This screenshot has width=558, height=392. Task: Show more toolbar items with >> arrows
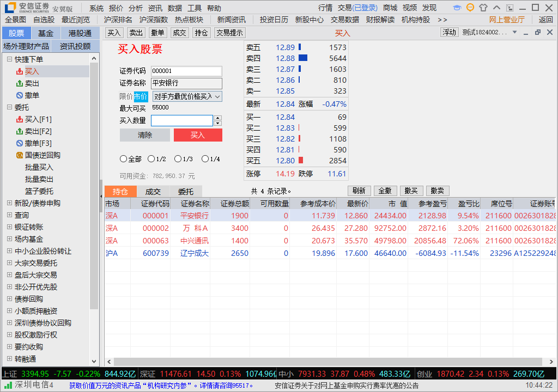[x=442, y=20]
